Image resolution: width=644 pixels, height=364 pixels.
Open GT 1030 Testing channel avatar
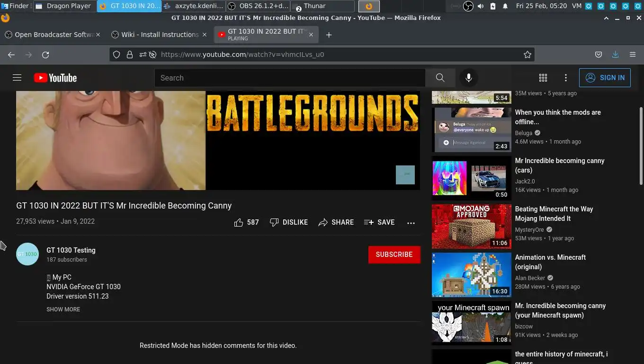pos(27,254)
